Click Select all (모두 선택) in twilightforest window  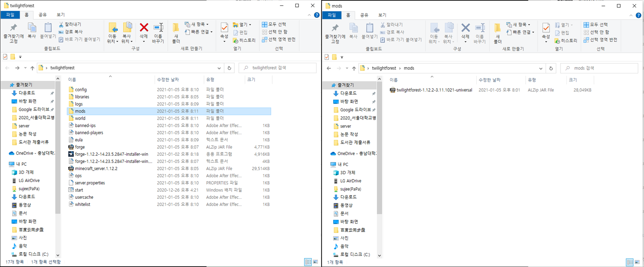click(x=274, y=24)
